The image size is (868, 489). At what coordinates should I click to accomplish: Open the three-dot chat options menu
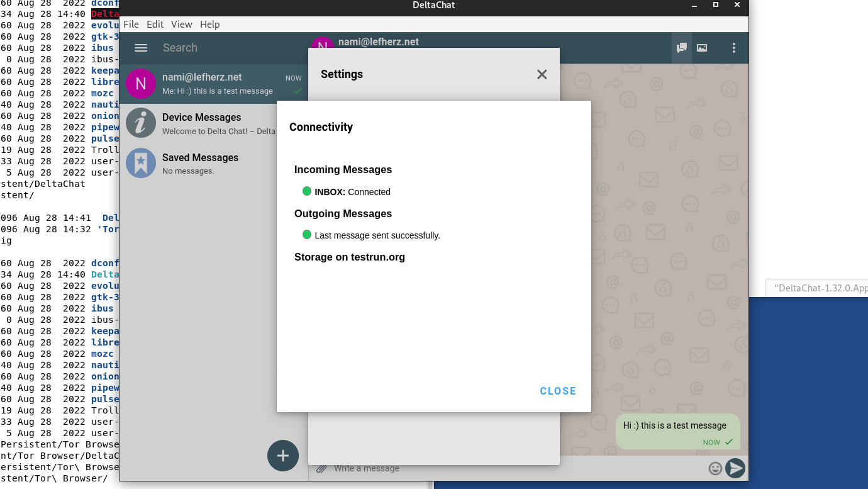pos(733,48)
